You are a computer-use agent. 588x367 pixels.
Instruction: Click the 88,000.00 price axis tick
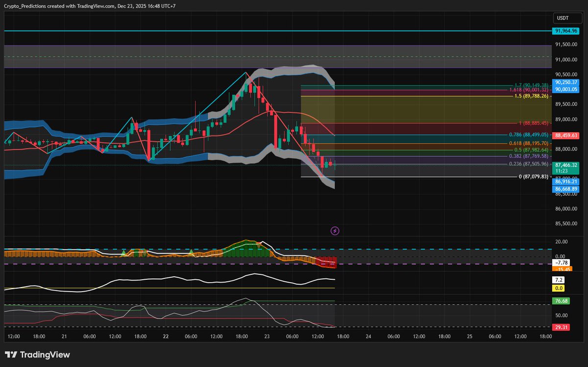[x=565, y=149]
